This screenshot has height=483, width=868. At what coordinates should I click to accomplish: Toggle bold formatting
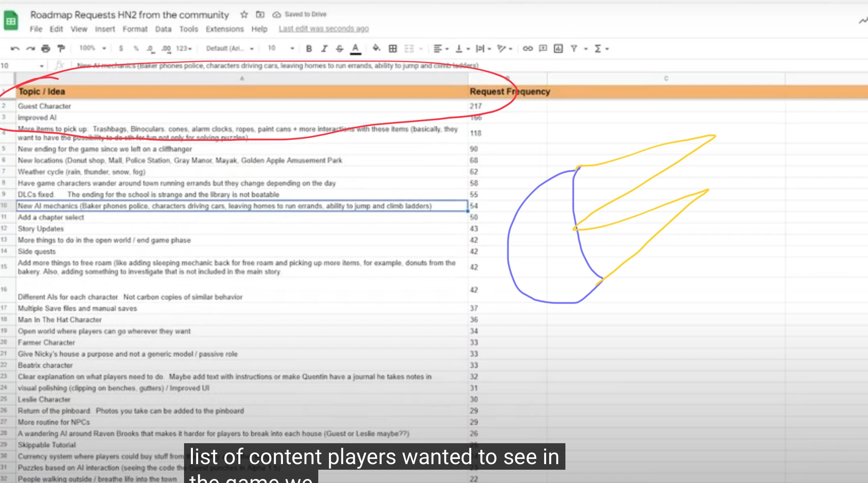pos(309,49)
